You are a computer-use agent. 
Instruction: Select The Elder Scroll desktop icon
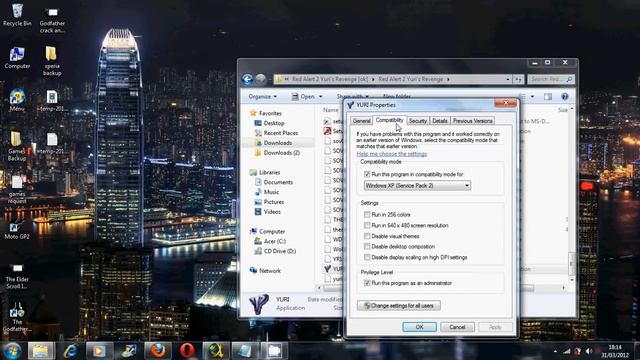click(17, 276)
